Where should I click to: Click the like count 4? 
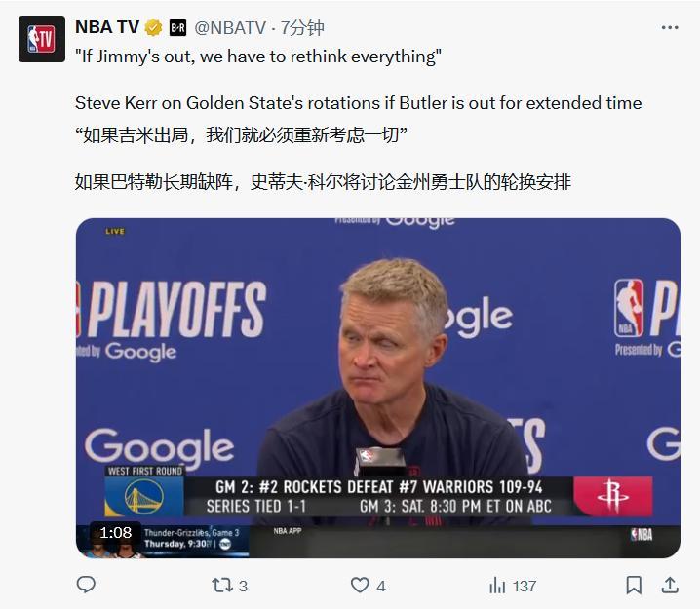(x=381, y=586)
